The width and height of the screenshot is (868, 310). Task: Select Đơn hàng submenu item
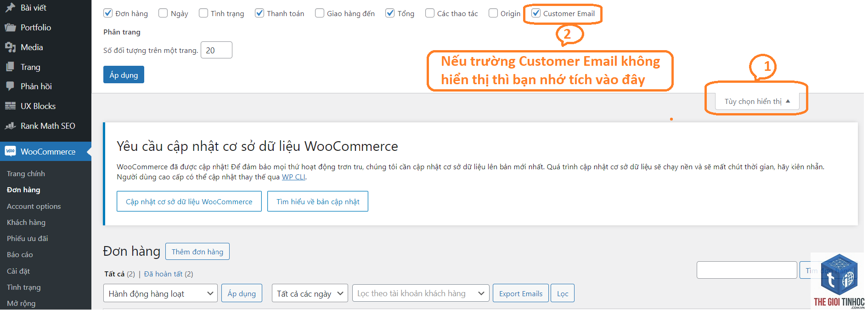(x=23, y=190)
